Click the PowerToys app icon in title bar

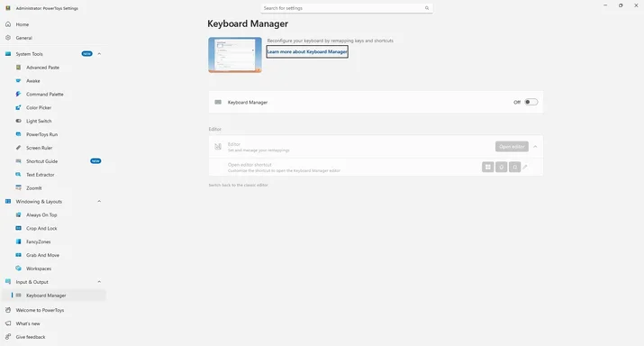8,8
